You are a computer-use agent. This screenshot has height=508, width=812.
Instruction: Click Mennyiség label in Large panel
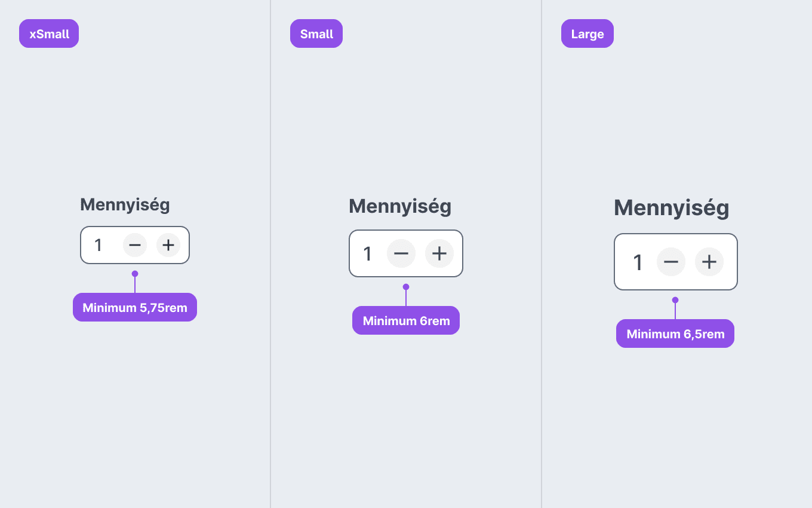pyautogui.click(x=672, y=209)
